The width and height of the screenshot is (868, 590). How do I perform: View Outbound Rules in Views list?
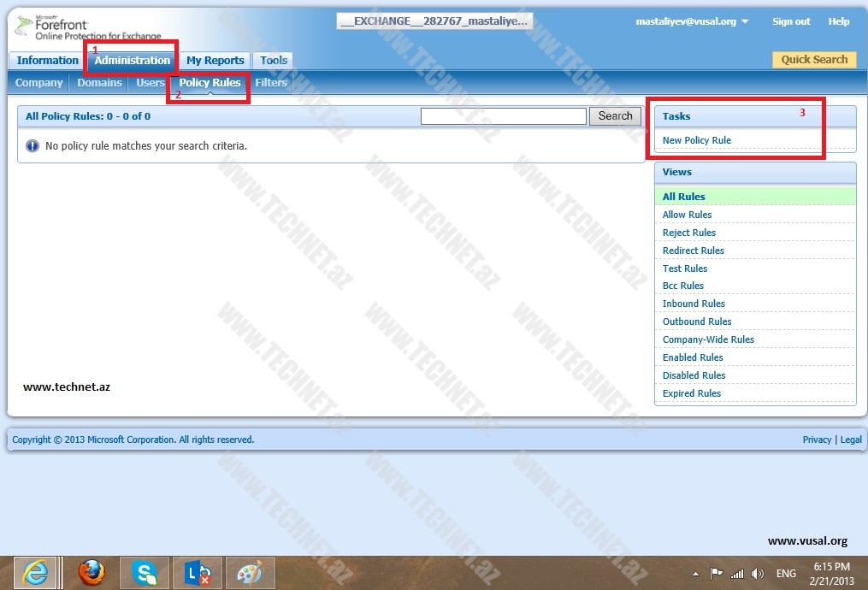click(697, 322)
